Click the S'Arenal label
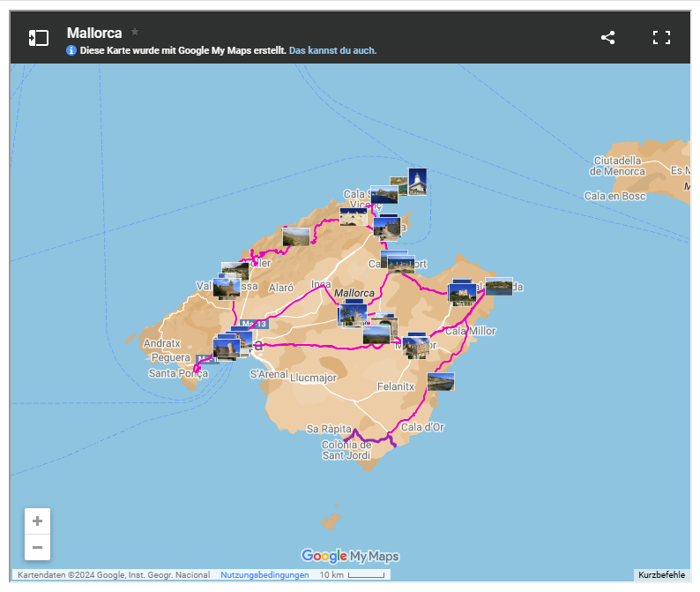 pos(269,374)
